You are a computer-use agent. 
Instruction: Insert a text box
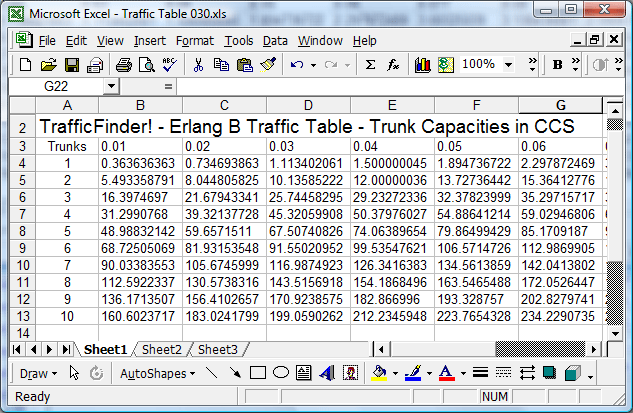tap(304, 373)
